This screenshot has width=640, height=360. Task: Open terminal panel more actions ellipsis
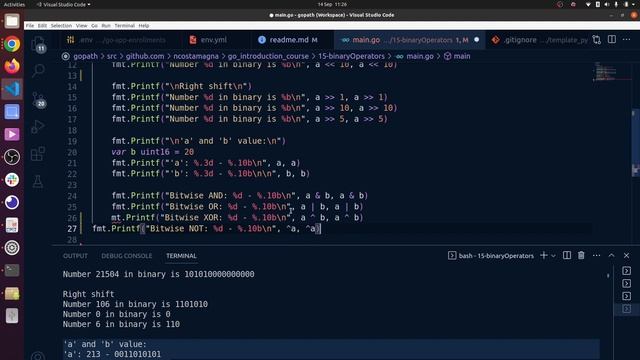point(596,256)
